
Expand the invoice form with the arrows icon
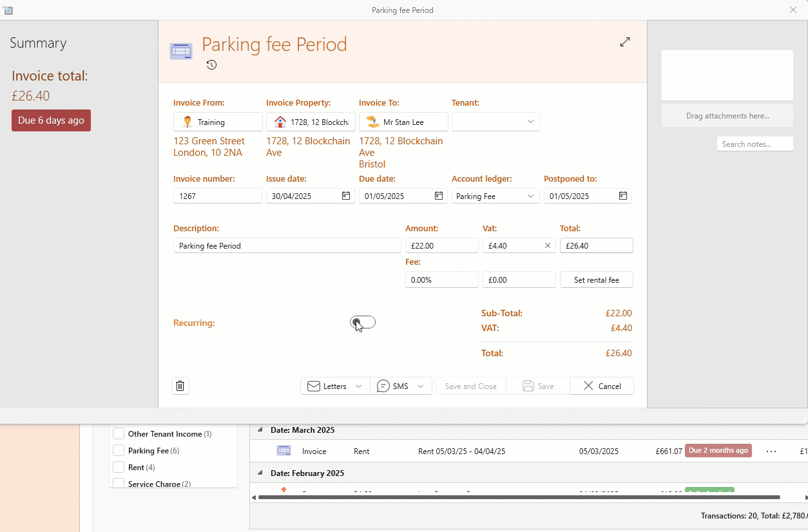pyautogui.click(x=625, y=42)
